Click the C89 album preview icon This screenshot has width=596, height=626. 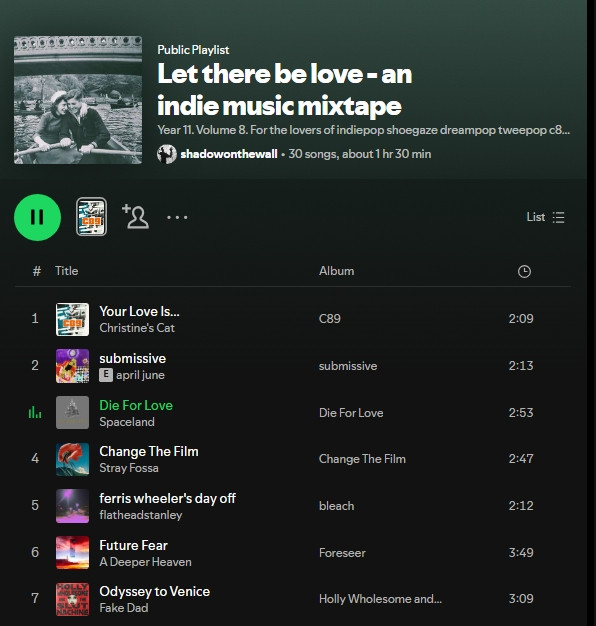tap(91, 217)
